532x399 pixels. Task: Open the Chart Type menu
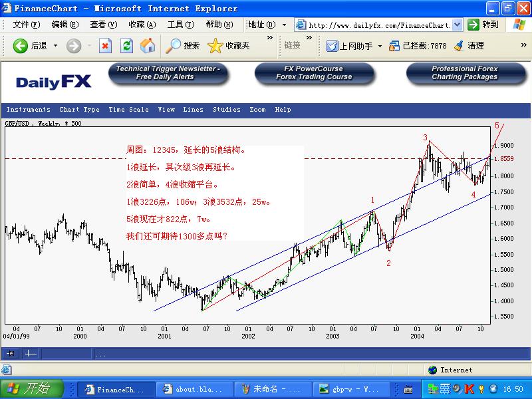point(79,110)
